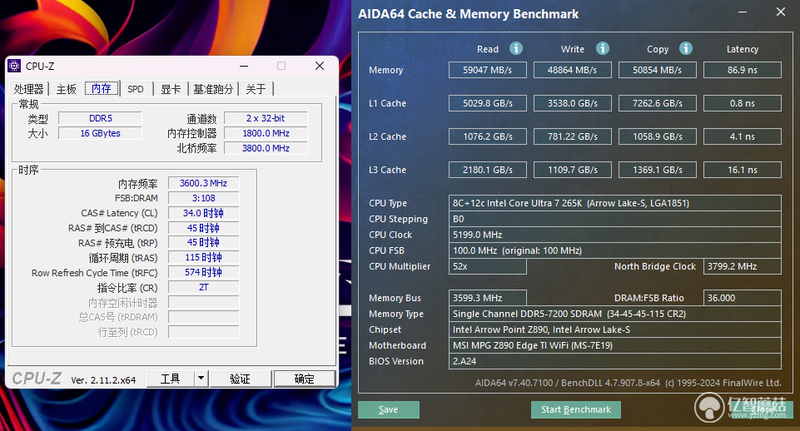This screenshot has height=431, width=800.
Task: Click the Write info icon in AIDA64
Action: (603, 48)
